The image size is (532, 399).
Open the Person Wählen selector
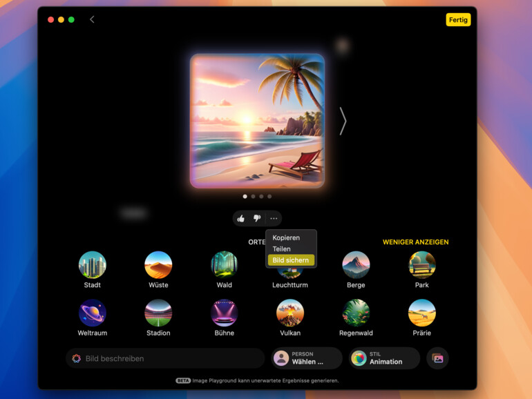[307, 358]
